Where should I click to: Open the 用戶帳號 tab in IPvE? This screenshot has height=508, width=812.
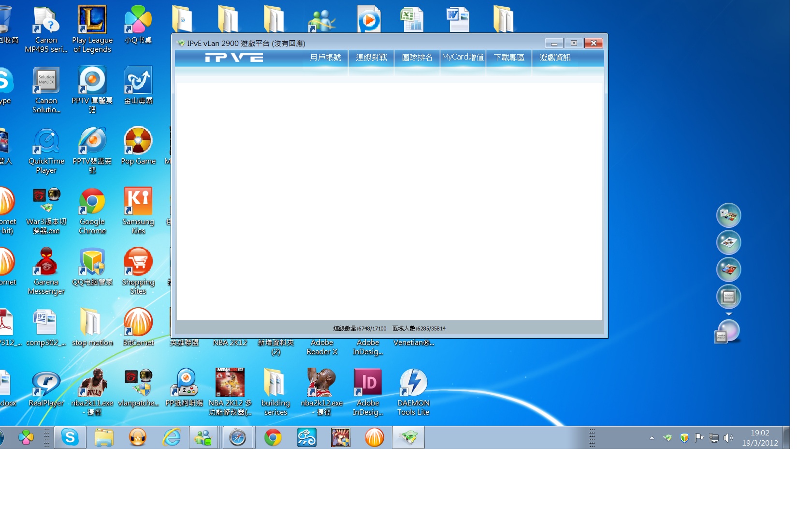tap(325, 58)
